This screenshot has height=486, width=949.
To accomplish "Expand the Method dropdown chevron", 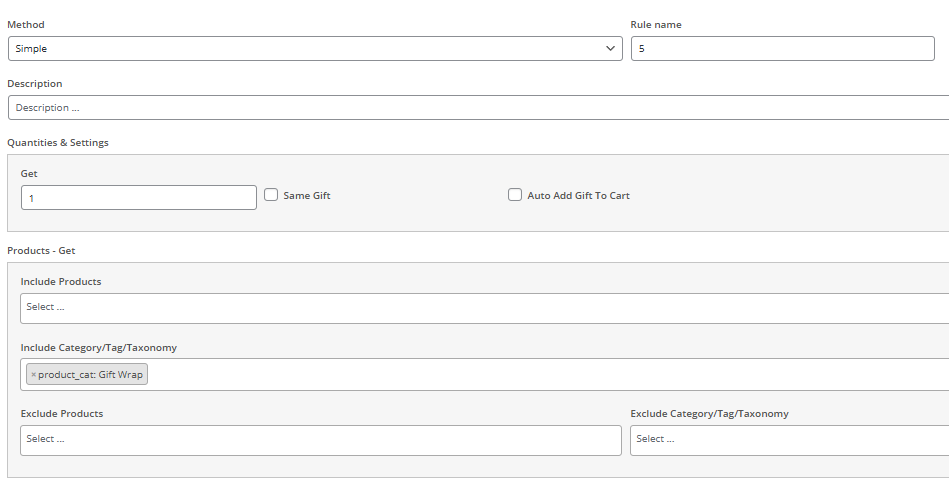I will (x=611, y=48).
